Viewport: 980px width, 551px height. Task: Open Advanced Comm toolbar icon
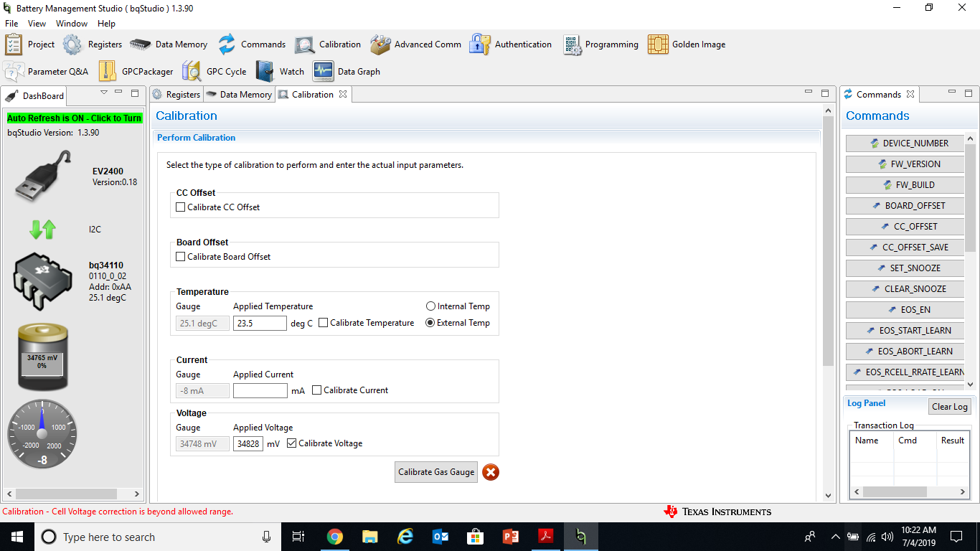click(x=380, y=44)
